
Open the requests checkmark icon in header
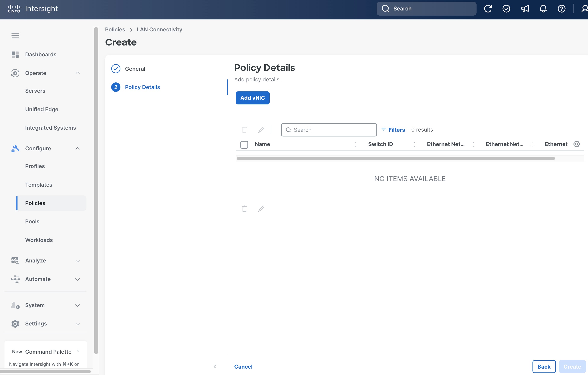coord(506,9)
